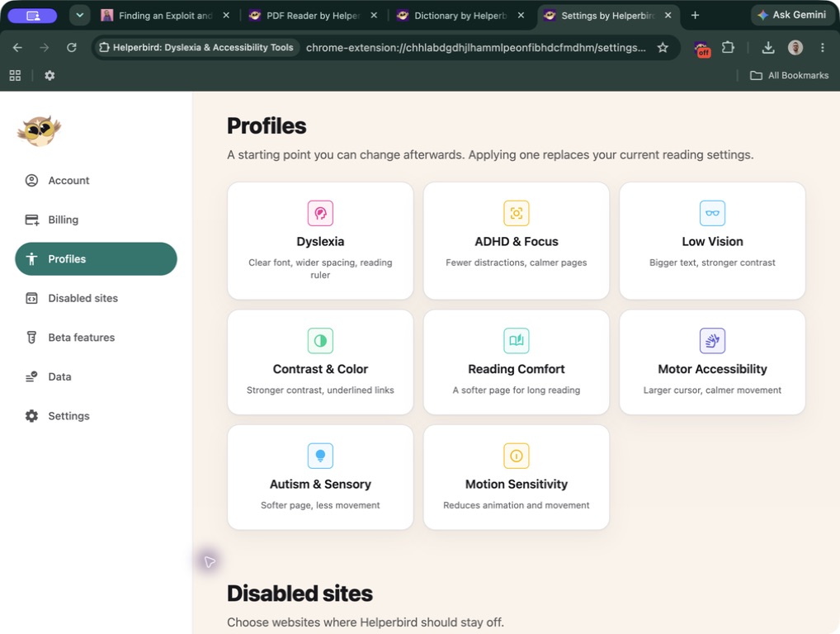Viewport: 840px width, 634px height.
Task: Click the address bar URL field
Action: coord(476,48)
